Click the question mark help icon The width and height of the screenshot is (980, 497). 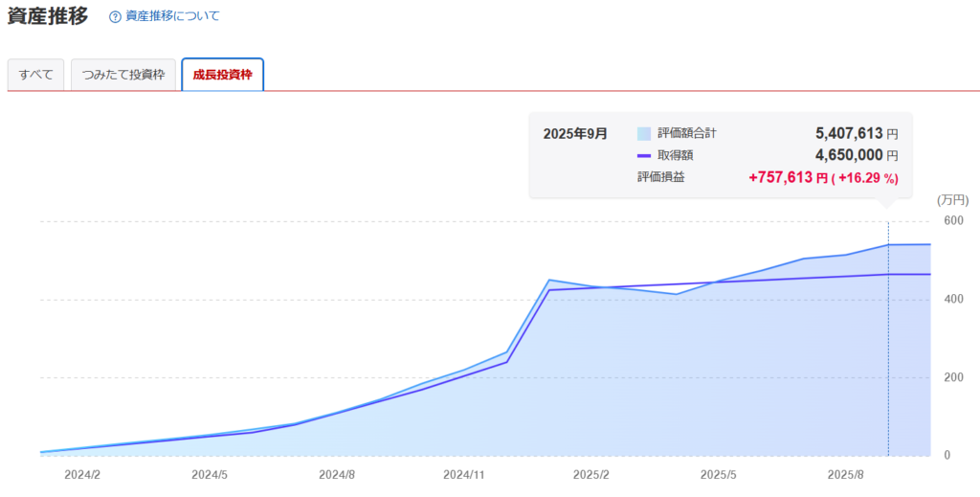tap(115, 16)
